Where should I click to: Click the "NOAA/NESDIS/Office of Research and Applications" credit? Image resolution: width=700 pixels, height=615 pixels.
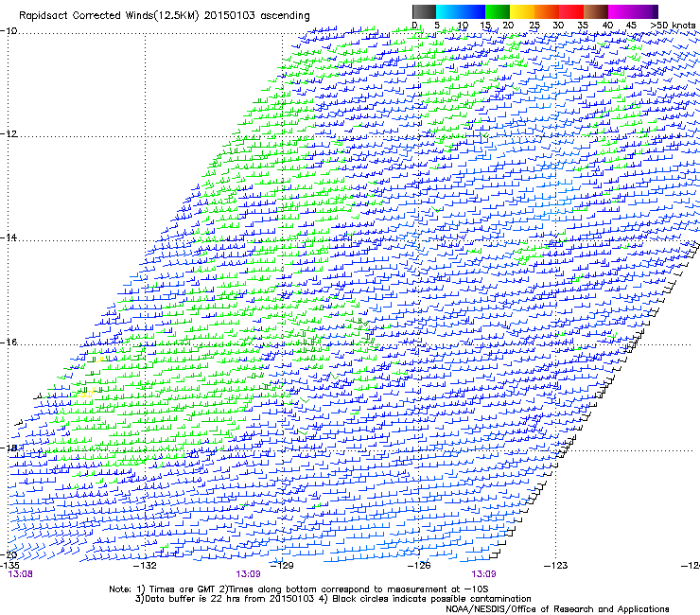point(557,609)
